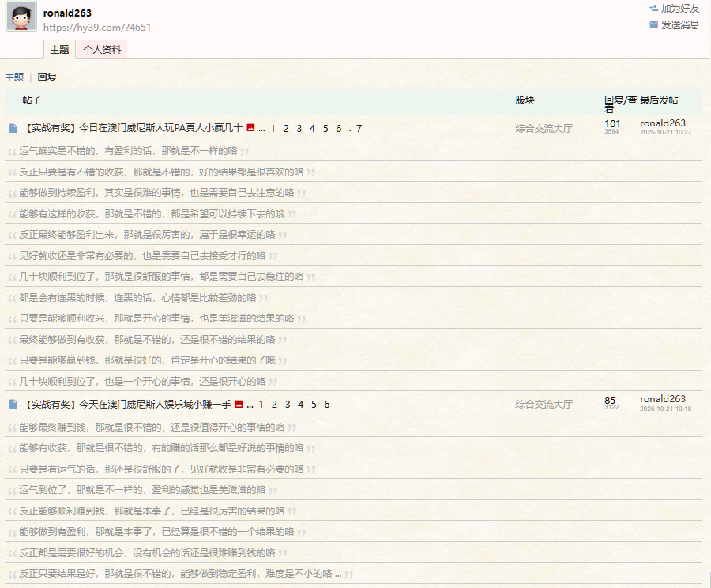The image size is (711, 588).
Task: Click ronald263's profile avatar
Action: 21,17
